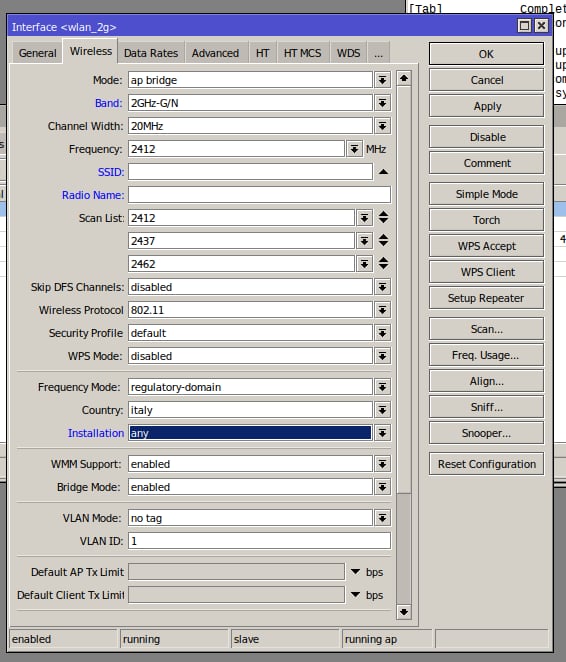
Task: Open the Align... tool
Action: click(x=486, y=381)
